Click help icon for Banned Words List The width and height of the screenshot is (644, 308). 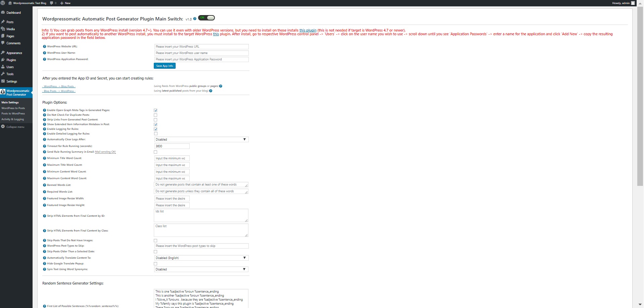click(x=44, y=185)
